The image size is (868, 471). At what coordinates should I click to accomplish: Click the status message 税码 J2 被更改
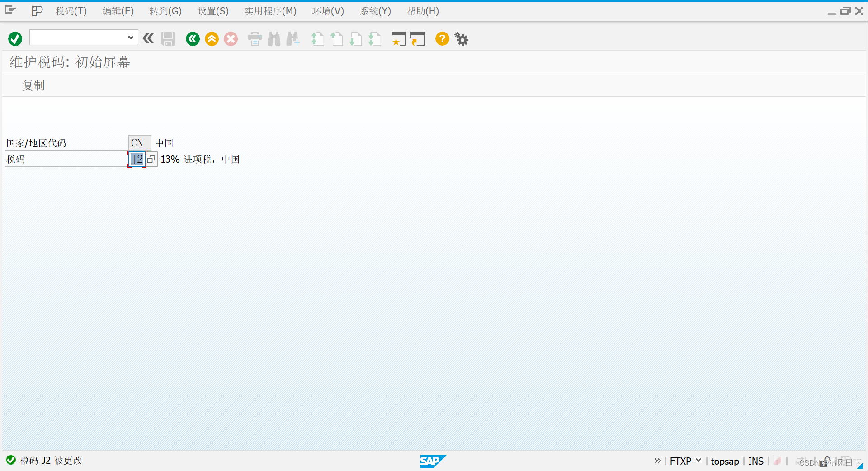point(50,460)
